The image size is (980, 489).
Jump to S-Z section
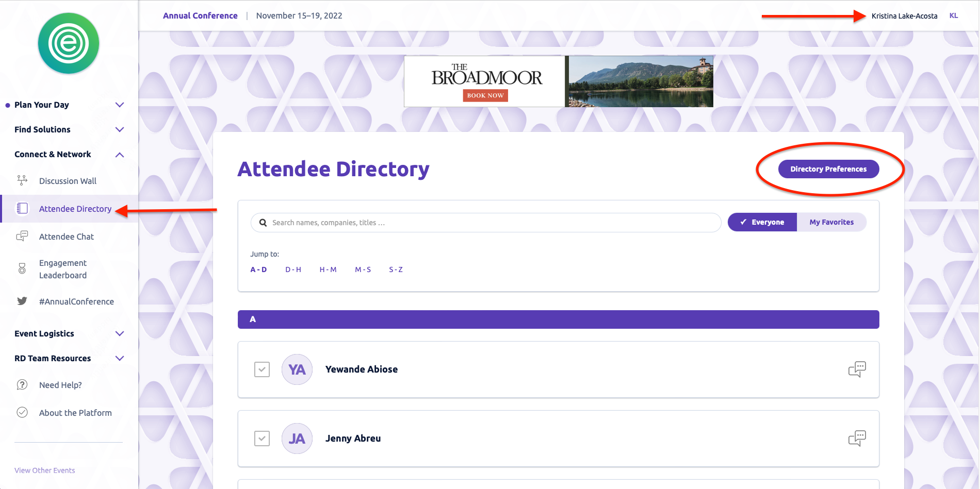pos(396,269)
